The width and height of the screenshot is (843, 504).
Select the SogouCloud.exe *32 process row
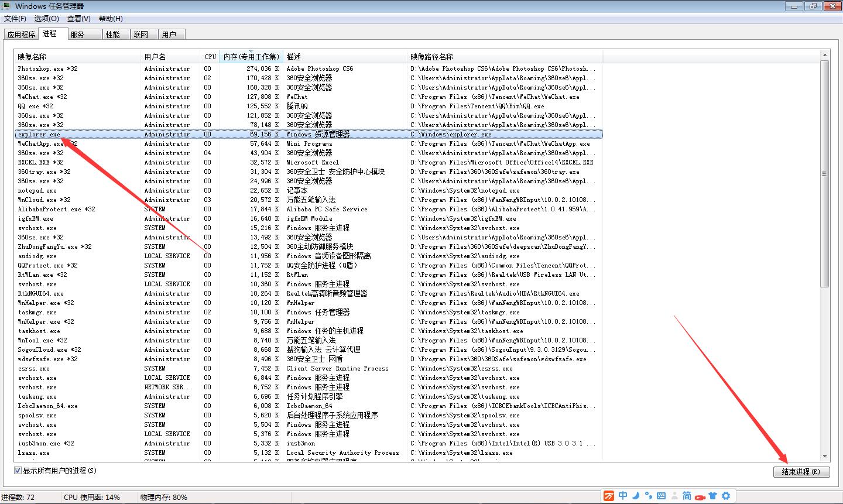309,349
